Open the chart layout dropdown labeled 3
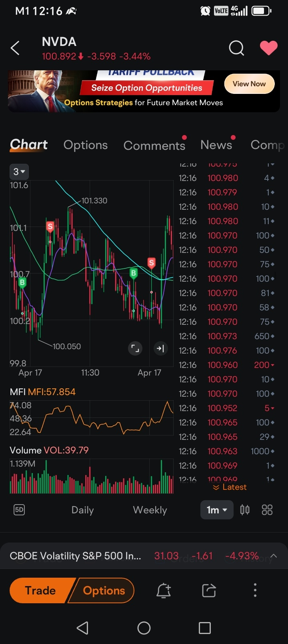288x644 pixels. click(19, 172)
